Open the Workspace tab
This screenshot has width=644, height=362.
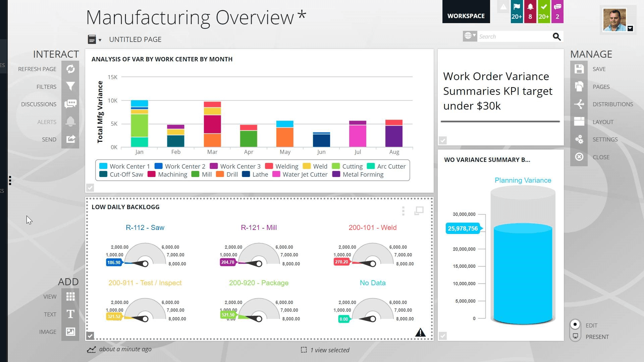point(466,12)
